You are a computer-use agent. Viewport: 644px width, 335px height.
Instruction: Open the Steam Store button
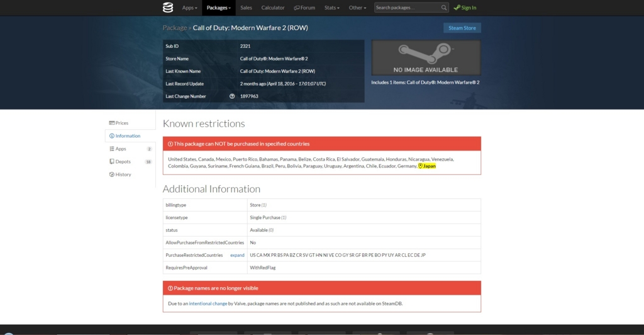[x=462, y=28]
